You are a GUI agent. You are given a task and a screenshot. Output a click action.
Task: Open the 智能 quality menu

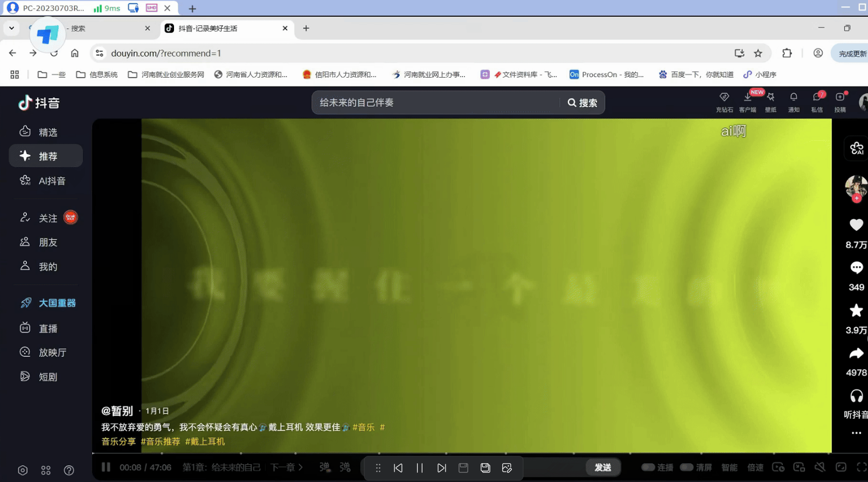pyautogui.click(x=730, y=467)
